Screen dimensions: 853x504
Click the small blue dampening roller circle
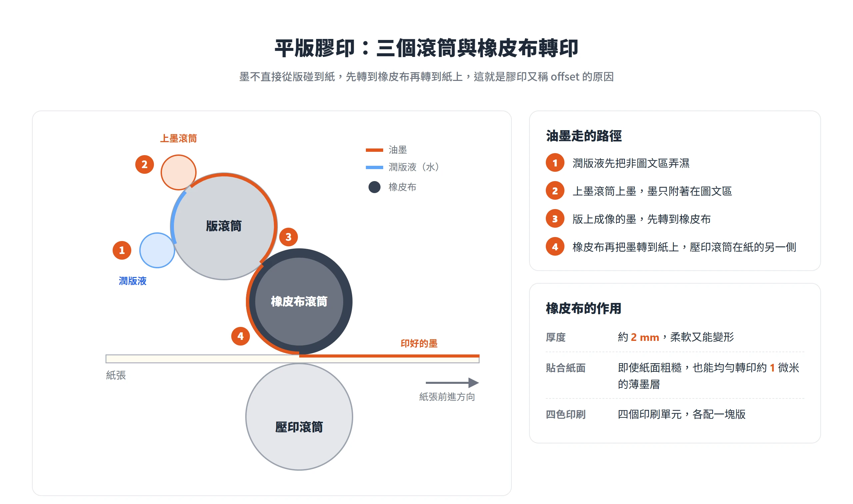click(157, 250)
